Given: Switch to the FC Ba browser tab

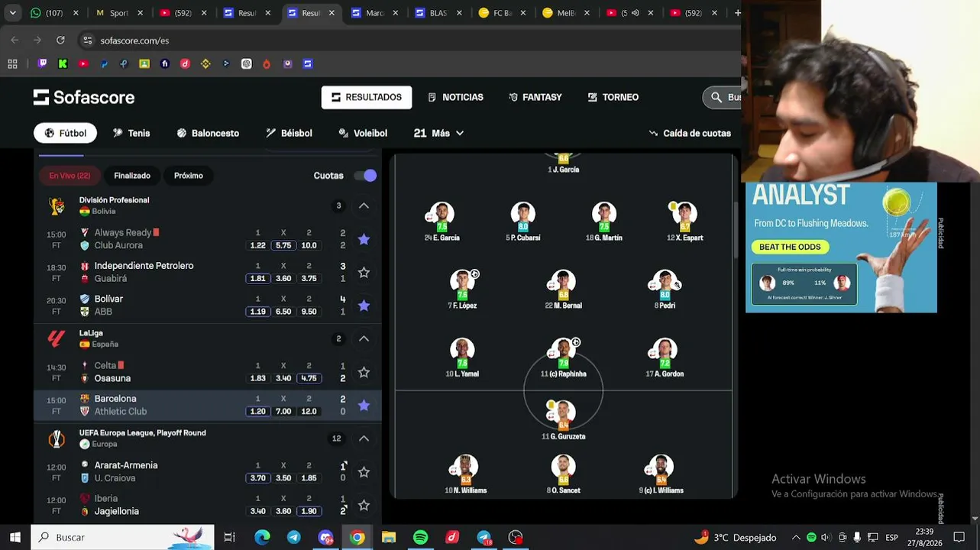Looking at the screenshot, I should [503, 13].
